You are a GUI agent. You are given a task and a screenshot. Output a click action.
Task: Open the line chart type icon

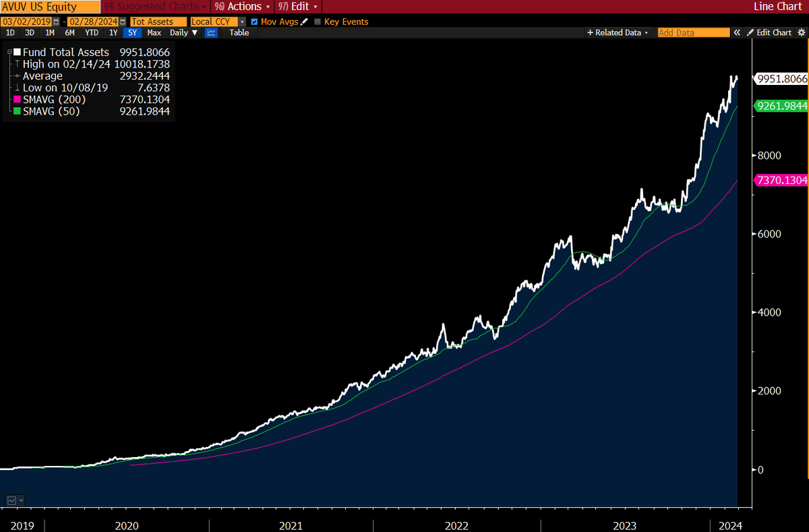point(211,32)
